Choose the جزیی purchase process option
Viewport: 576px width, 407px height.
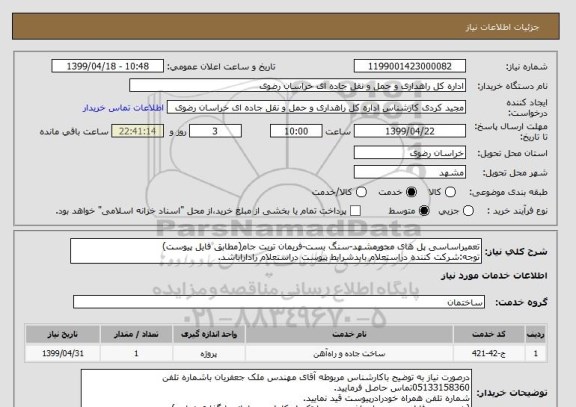[x=468, y=211]
